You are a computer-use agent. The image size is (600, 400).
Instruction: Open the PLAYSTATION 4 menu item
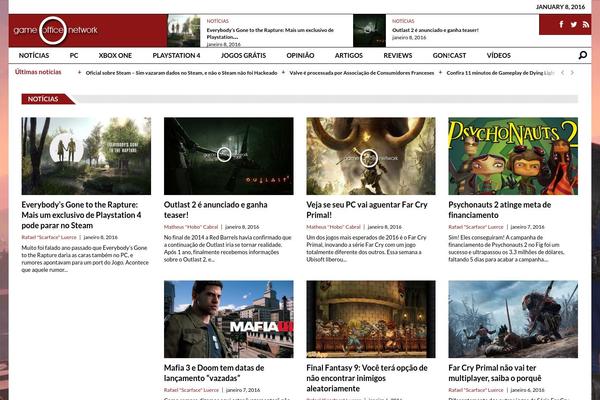pos(176,56)
